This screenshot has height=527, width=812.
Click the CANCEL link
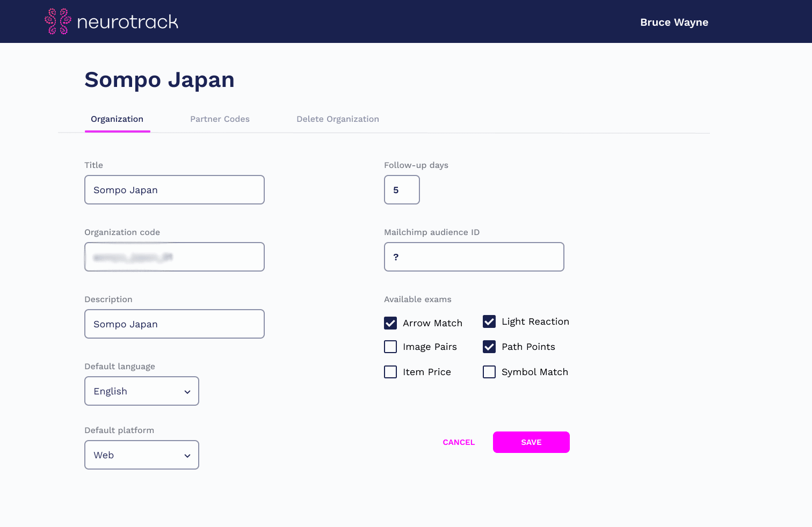(459, 442)
